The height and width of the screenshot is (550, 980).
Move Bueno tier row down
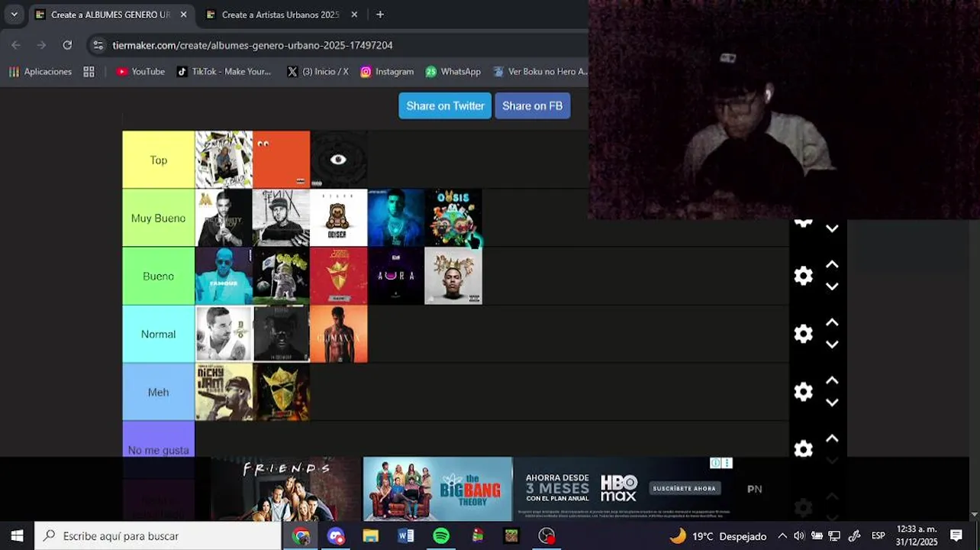[832, 286]
